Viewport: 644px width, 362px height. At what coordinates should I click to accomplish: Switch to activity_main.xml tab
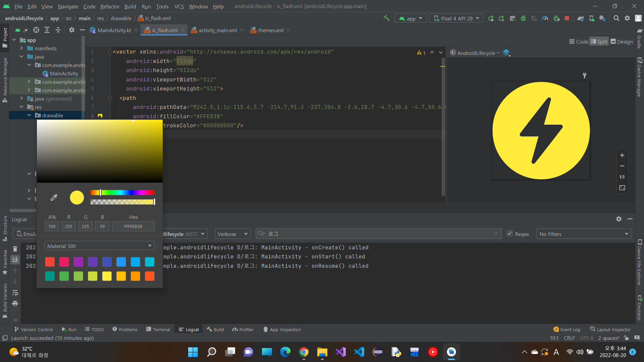pyautogui.click(x=217, y=30)
